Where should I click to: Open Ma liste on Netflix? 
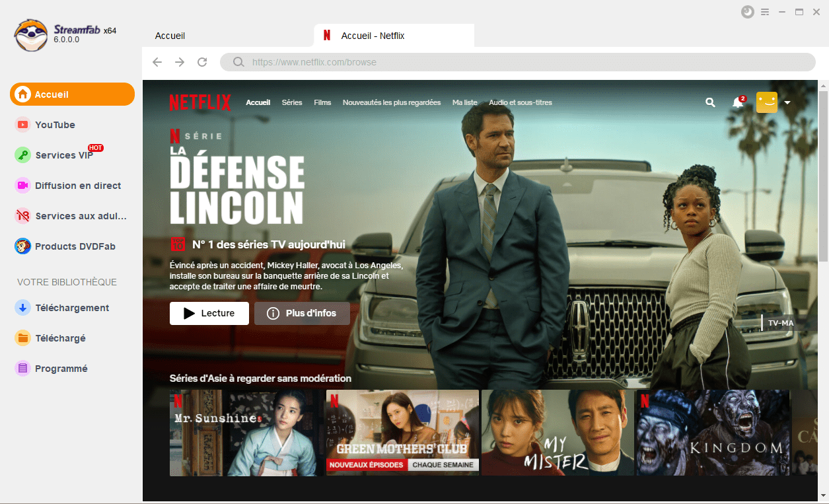click(465, 102)
